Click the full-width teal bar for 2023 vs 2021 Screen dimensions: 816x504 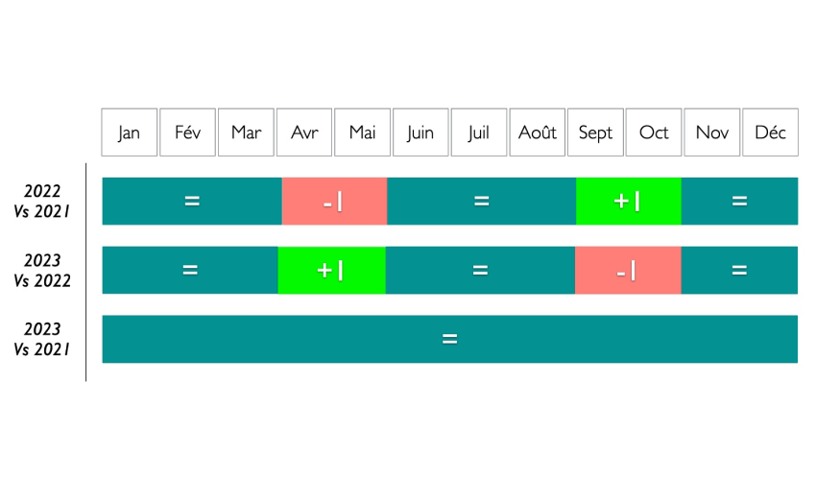click(449, 339)
